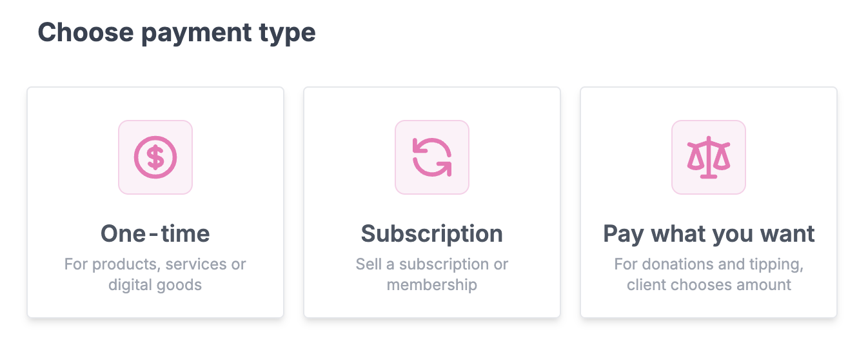Choose the digital goods payment option
Viewport: 868px width, 352px height.
coord(155,202)
